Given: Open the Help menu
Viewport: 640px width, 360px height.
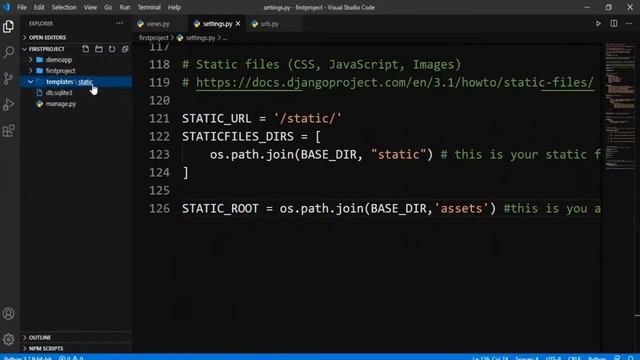Looking at the screenshot, I should pos(174,7).
